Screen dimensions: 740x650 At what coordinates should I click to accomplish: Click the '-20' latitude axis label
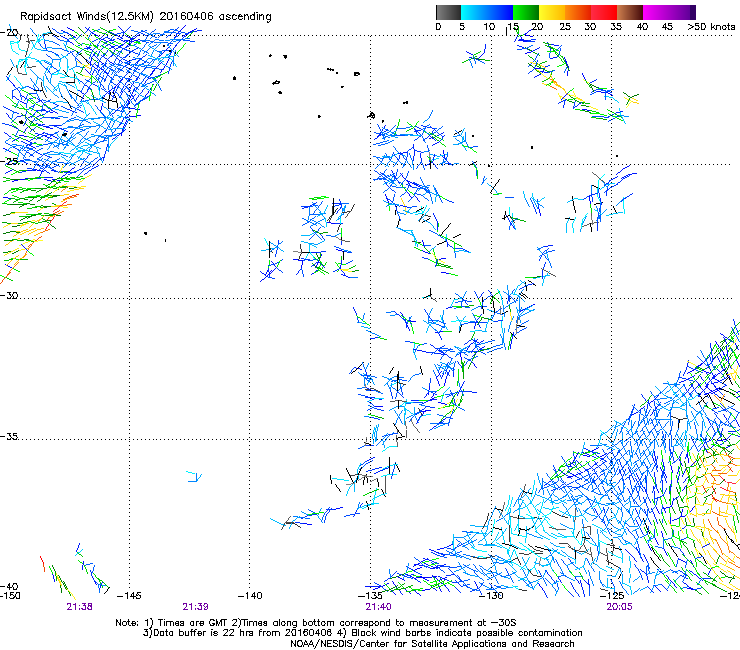click(9, 32)
